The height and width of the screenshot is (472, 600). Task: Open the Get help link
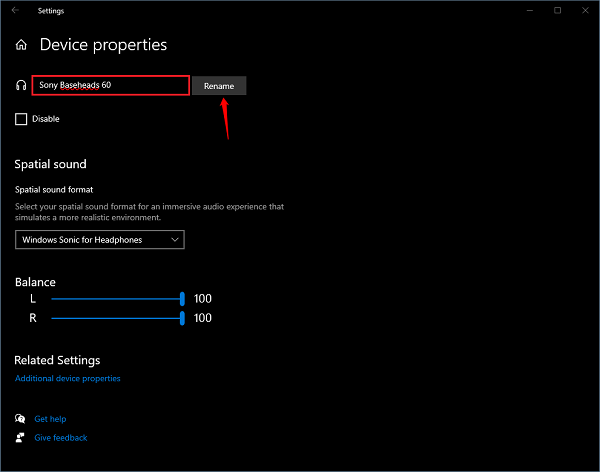click(50, 419)
